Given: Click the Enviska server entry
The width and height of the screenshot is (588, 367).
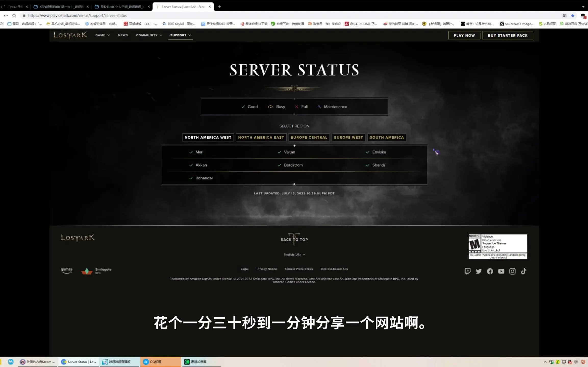Looking at the screenshot, I should [x=376, y=152].
